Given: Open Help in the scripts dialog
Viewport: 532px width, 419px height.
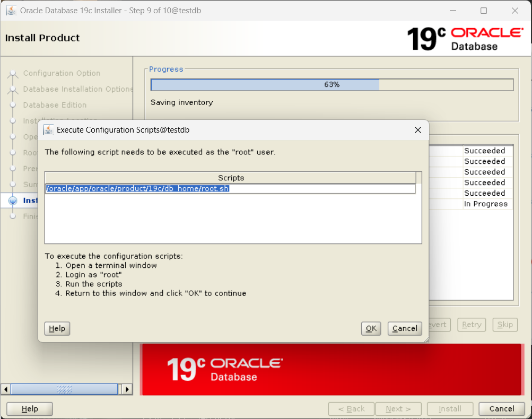Looking at the screenshot, I should click(57, 328).
